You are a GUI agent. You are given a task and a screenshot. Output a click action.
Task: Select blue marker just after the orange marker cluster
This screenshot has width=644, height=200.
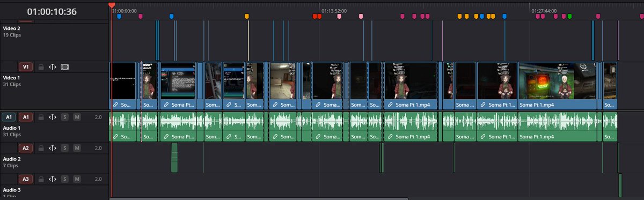504,17
